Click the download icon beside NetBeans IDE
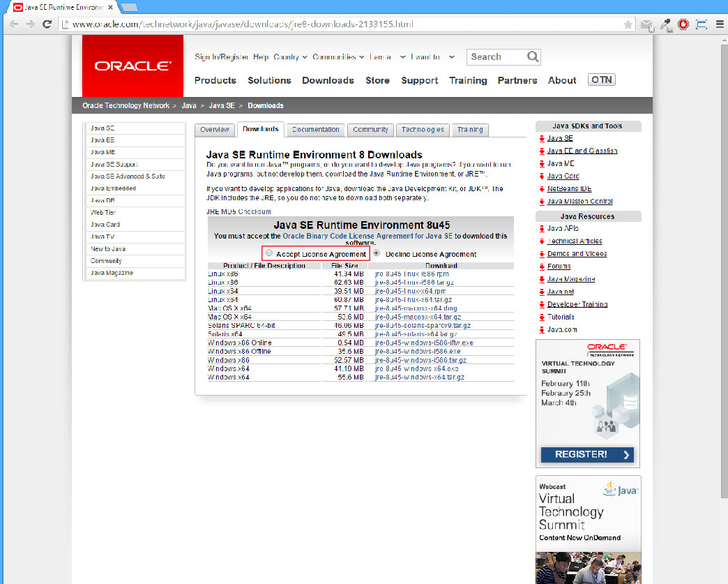 tap(542, 189)
